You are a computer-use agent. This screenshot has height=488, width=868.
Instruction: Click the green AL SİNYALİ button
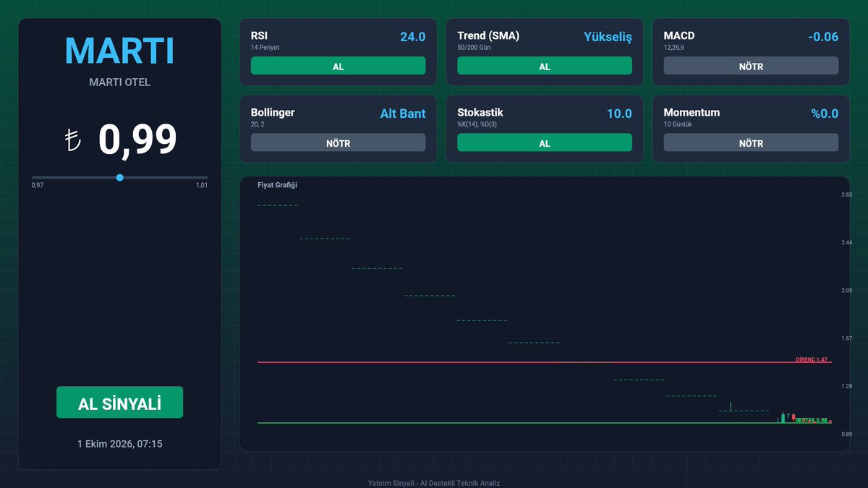tap(119, 403)
